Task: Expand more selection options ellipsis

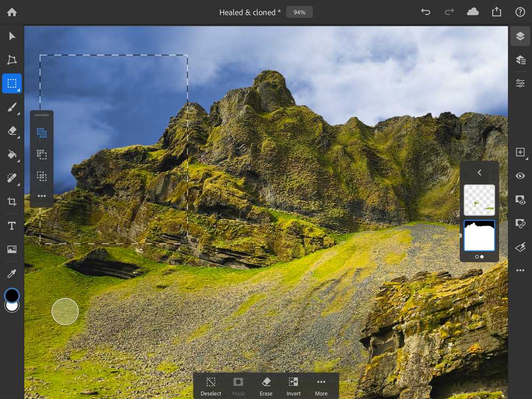Action: [41, 196]
